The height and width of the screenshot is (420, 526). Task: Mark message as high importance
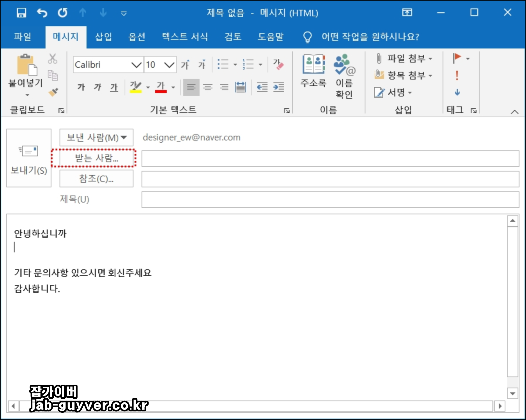[457, 75]
